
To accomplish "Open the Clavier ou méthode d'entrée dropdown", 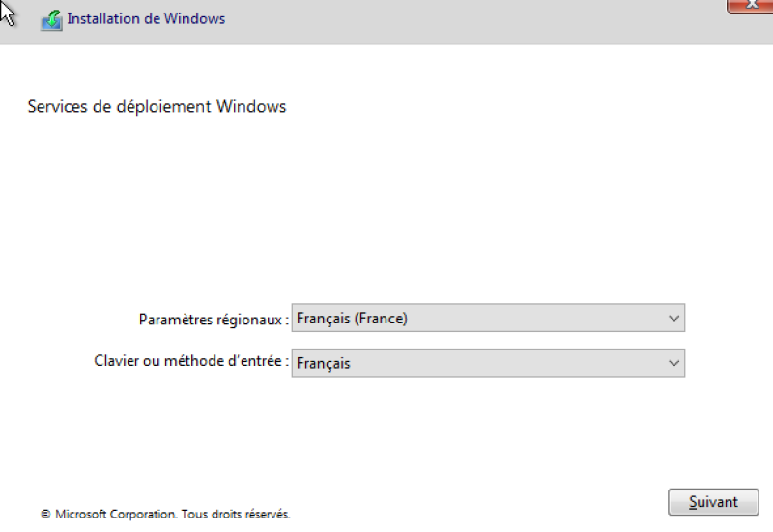I will (x=488, y=363).
